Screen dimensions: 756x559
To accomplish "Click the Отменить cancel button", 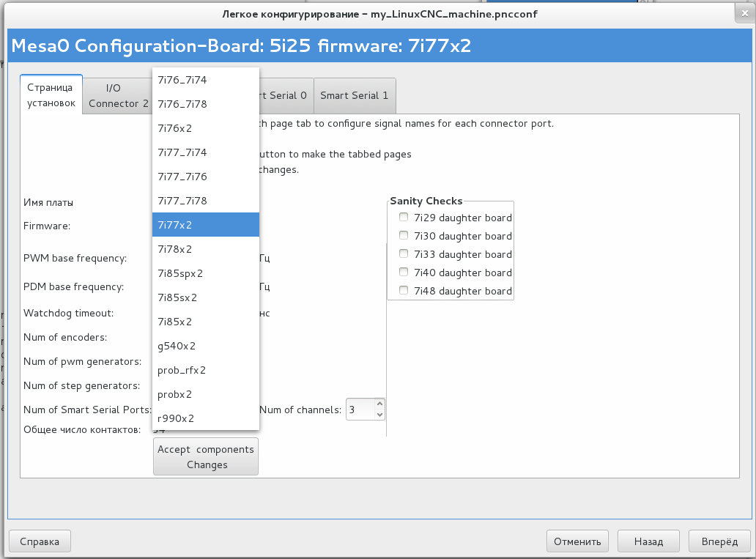I will pos(577,541).
